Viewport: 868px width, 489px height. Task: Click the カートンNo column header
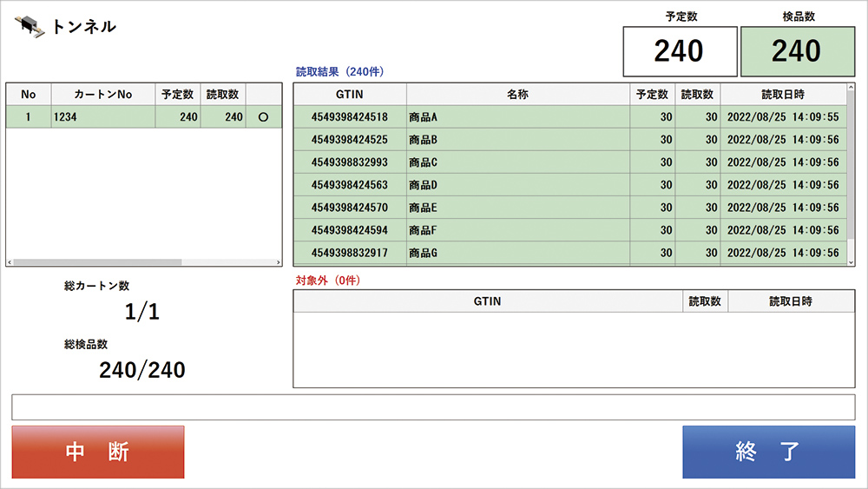click(103, 94)
